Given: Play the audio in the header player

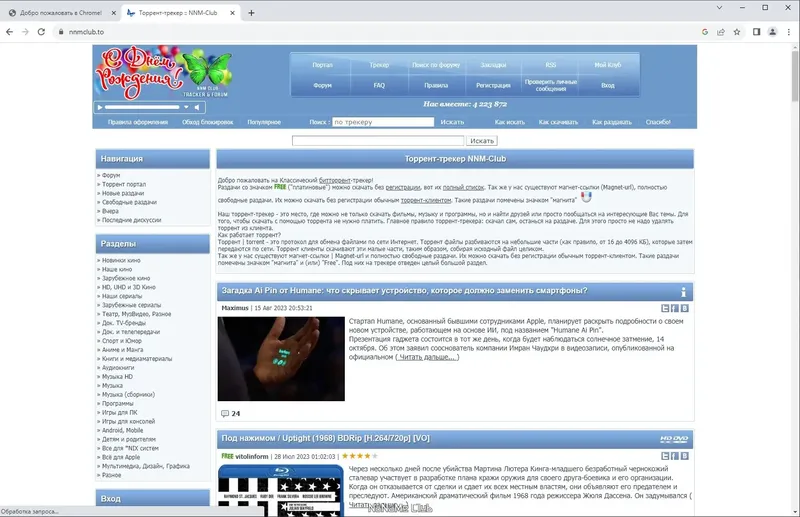Looking at the screenshot, I should [100, 107].
